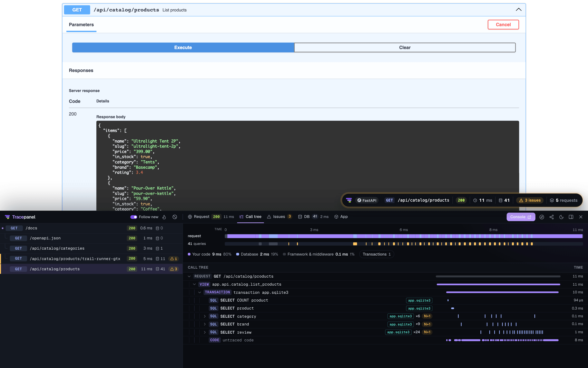The height and width of the screenshot is (368, 588).
Task: Expand the SELECT review SQL row
Action: point(205,332)
